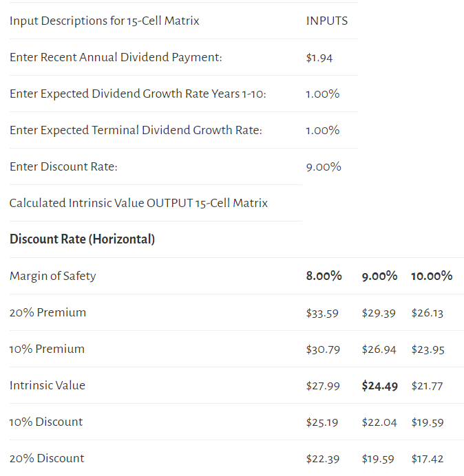Select the 1.00% terminal dividend growth rate value
Image resolution: width=464 pixels, height=476 pixels.
pyautogui.click(x=322, y=130)
